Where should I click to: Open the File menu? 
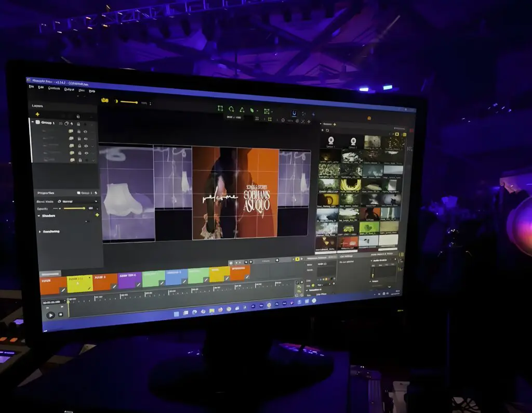click(31, 87)
